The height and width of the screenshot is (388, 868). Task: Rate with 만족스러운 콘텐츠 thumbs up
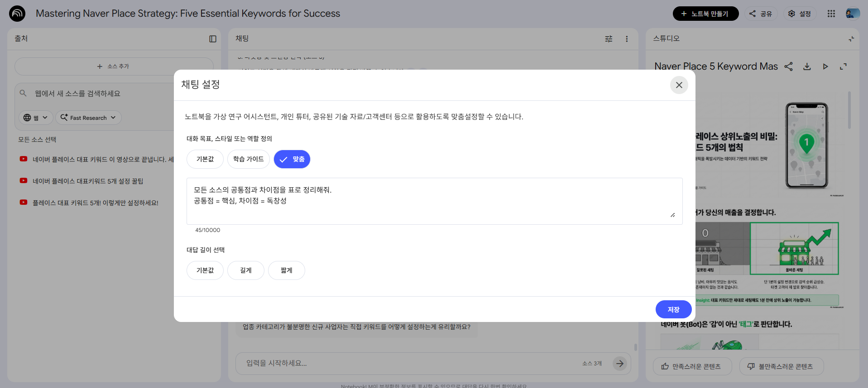(x=692, y=366)
